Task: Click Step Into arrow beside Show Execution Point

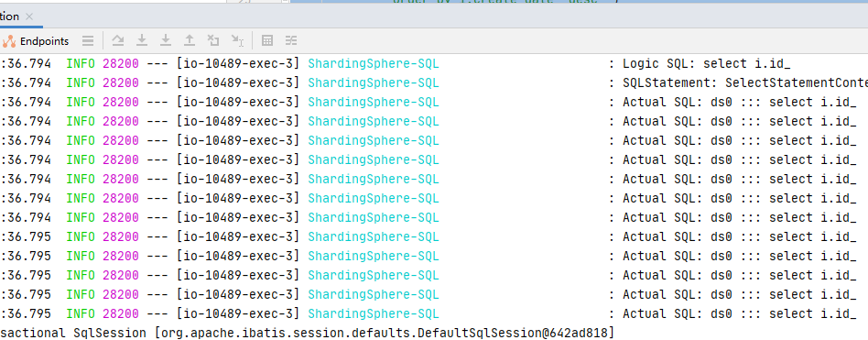Action: [x=142, y=40]
